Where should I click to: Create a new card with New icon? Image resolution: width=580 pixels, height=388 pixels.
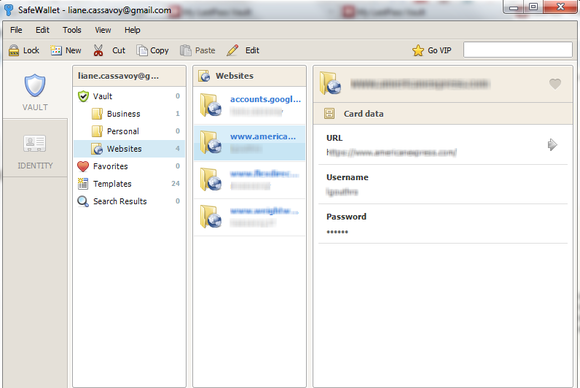pyautogui.click(x=56, y=50)
